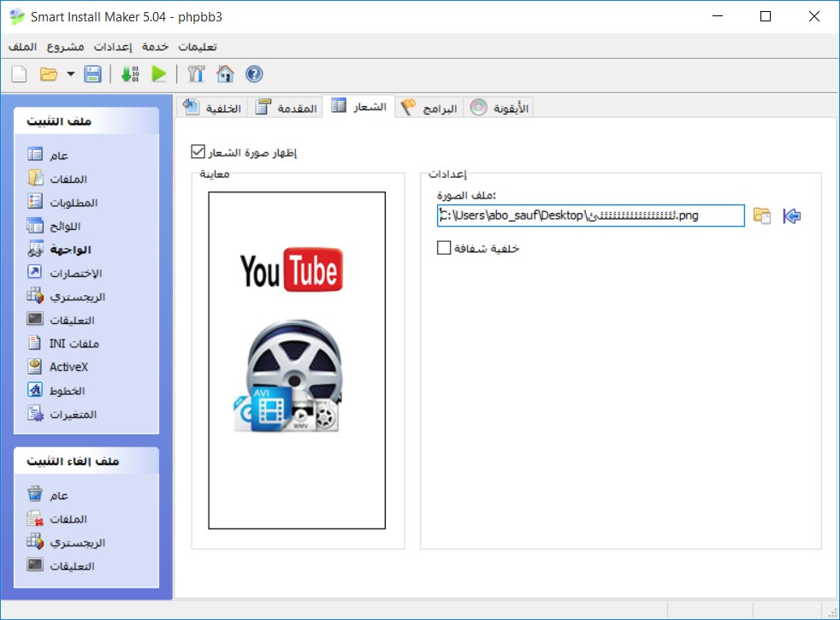The width and height of the screenshot is (840, 620).
Task: Minimize the Smart Install Maker window
Action: pyautogui.click(x=718, y=16)
